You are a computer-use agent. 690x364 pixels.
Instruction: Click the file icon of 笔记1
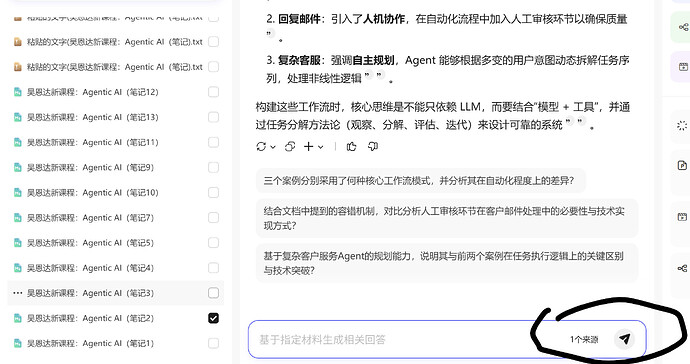click(x=18, y=343)
